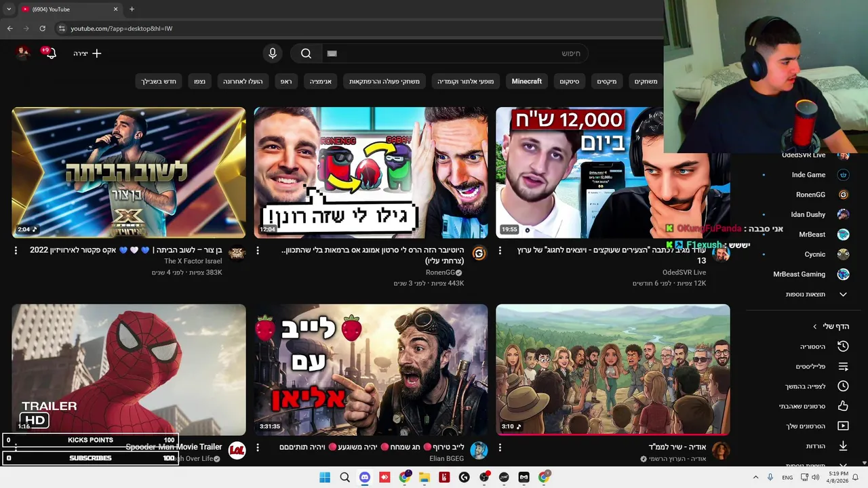Click The X Factor Israel channel name
Screen dimensions: 868x488
pyautogui.click(x=193, y=262)
